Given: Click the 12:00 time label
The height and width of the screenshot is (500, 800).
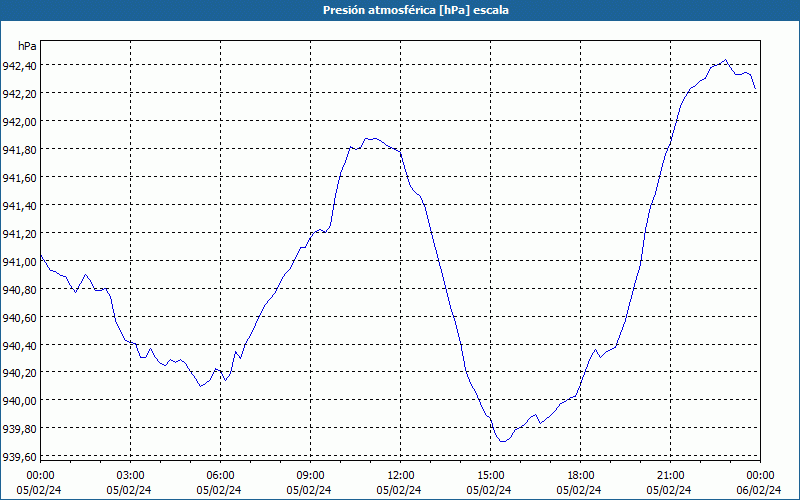Looking at the screenshot, I should point(401,476).
